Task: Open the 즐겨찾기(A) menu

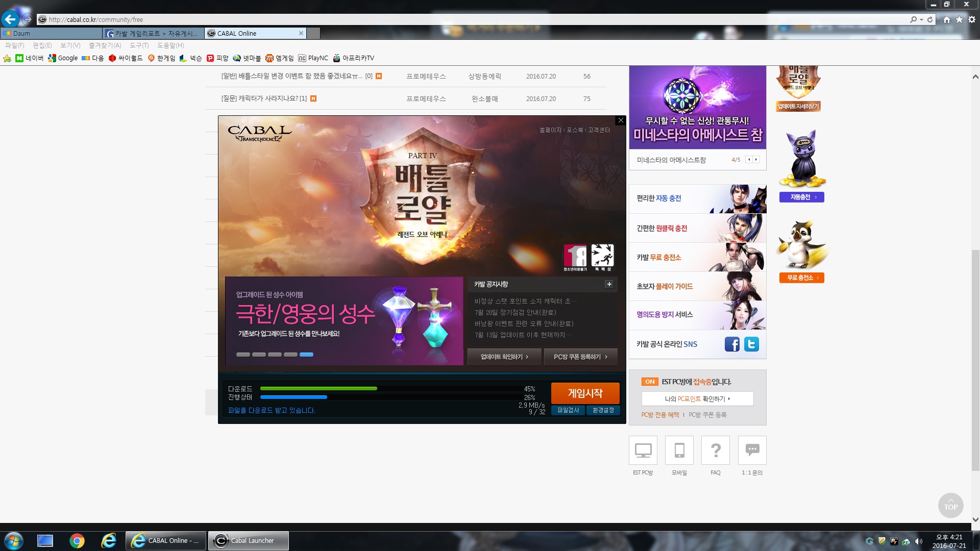Action: tap(105, 45)
